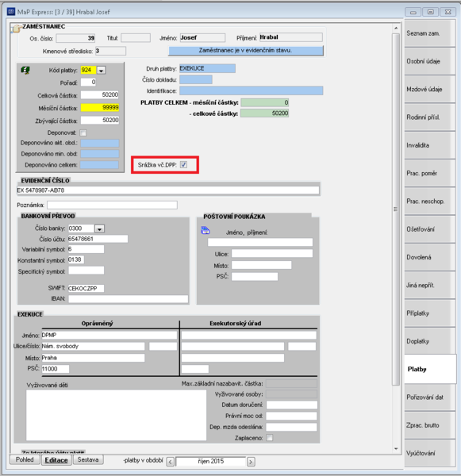Switch to the Dovolená tab

point(430,257)
